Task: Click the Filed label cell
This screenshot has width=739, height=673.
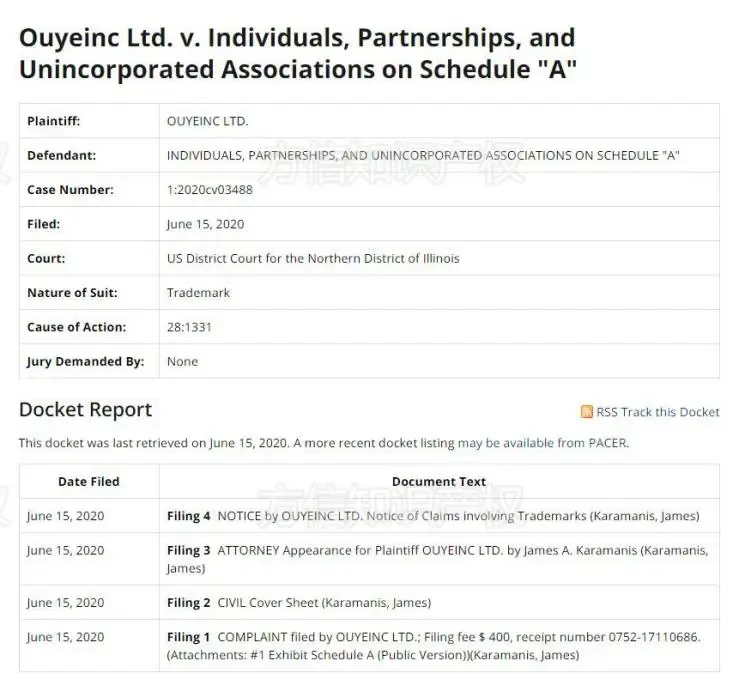Action: pos(89,224)
